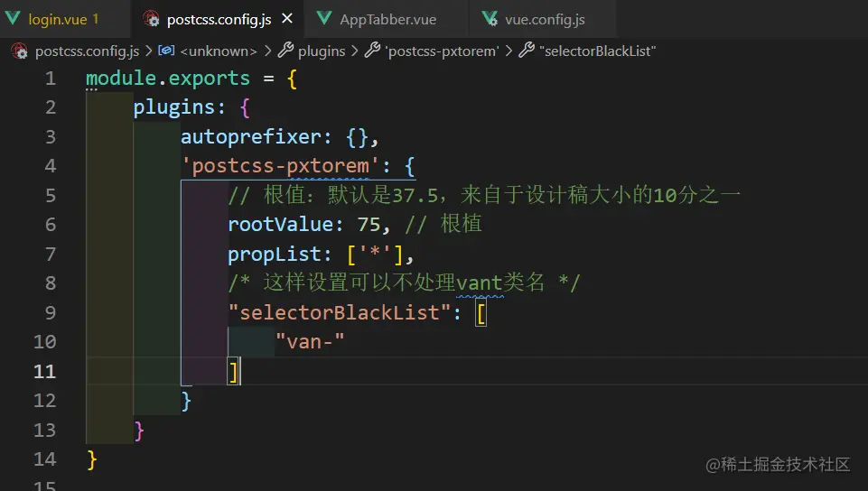Expand breadcrumb chevron after <unknown>

268,51
